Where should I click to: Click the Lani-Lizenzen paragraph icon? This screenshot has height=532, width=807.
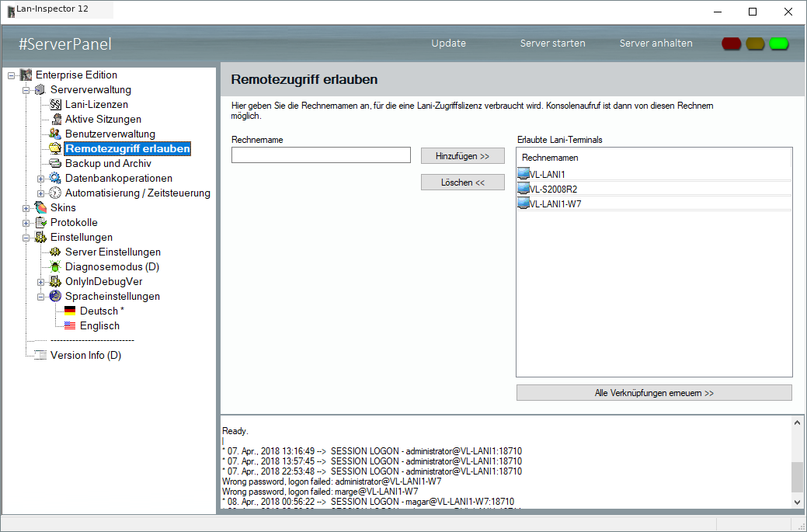tap(55, 104)
